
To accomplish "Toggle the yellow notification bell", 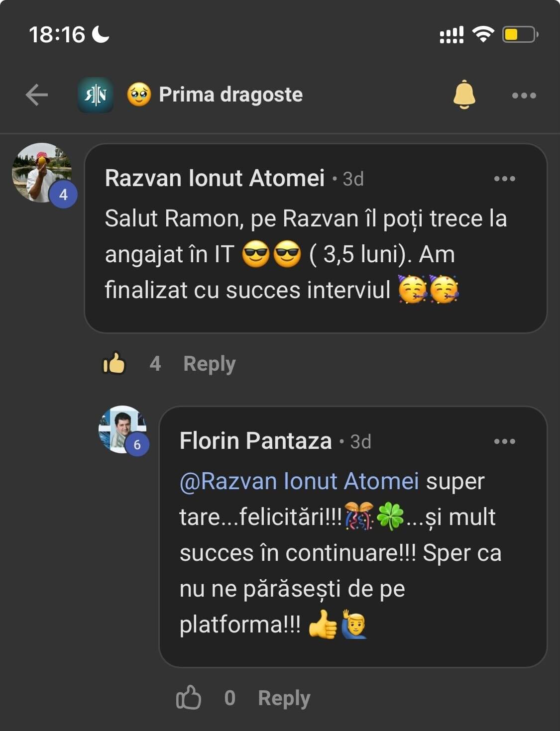I will [464, 94].
